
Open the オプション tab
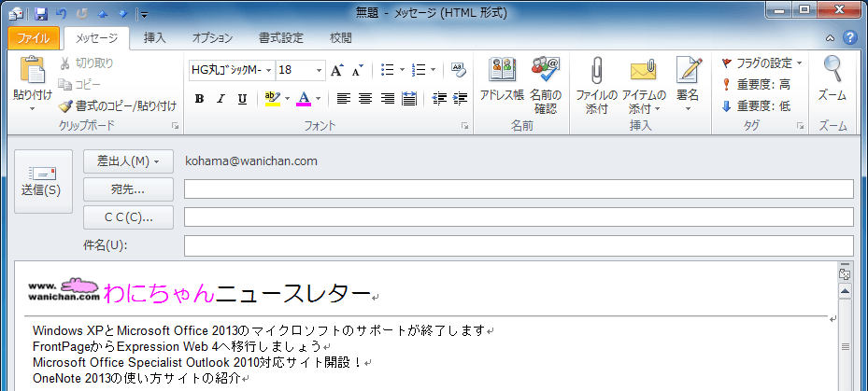pos(212,38)
